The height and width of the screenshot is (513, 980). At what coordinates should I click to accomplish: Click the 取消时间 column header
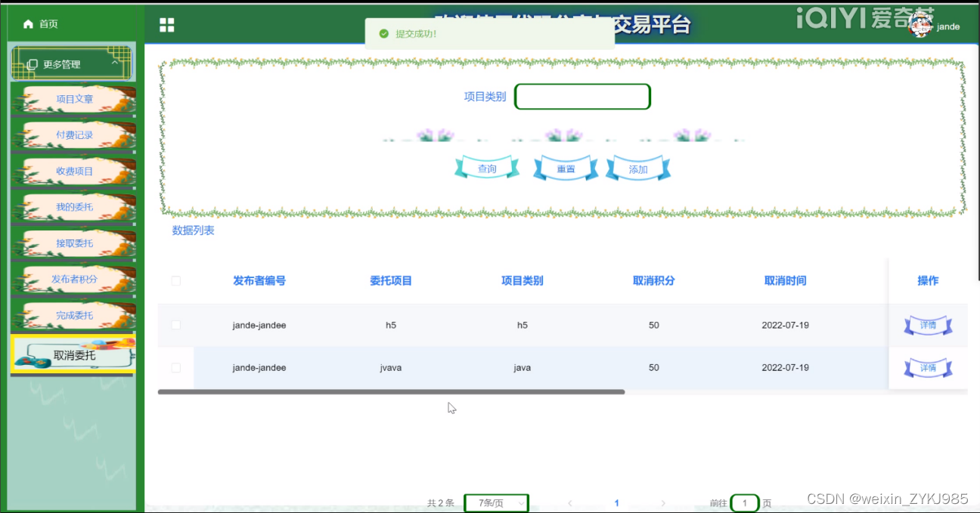pos(786,281)
